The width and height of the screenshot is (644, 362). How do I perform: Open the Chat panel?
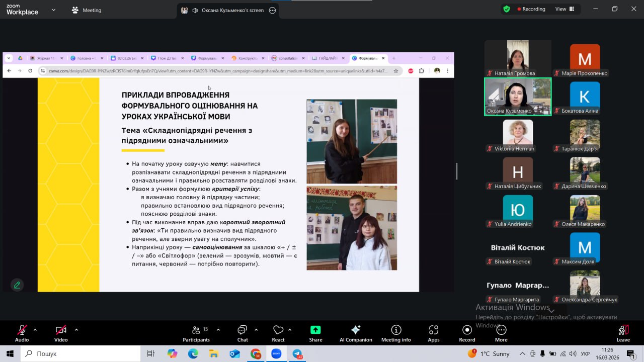[243, 333]
